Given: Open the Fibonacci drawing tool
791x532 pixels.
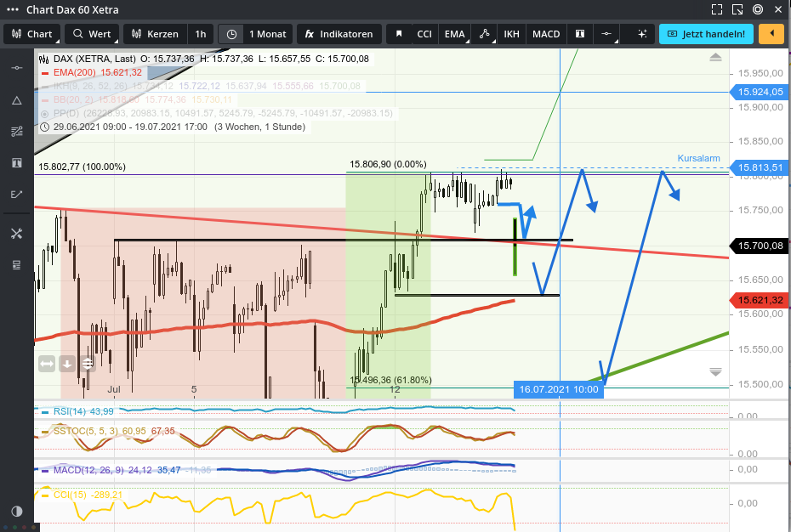Looking at the screenshot, I should point(16,131).
